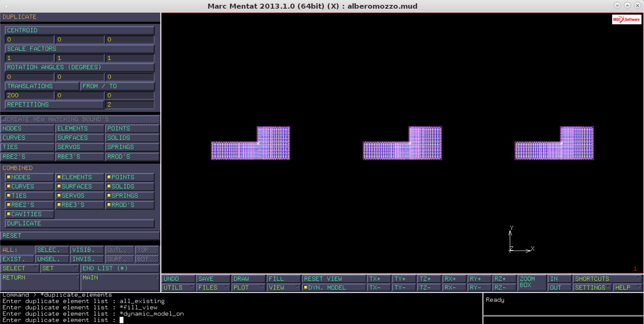Open the PLOT submenu
Viewport: 644px width, 324px height.
(x=248, y=288)
